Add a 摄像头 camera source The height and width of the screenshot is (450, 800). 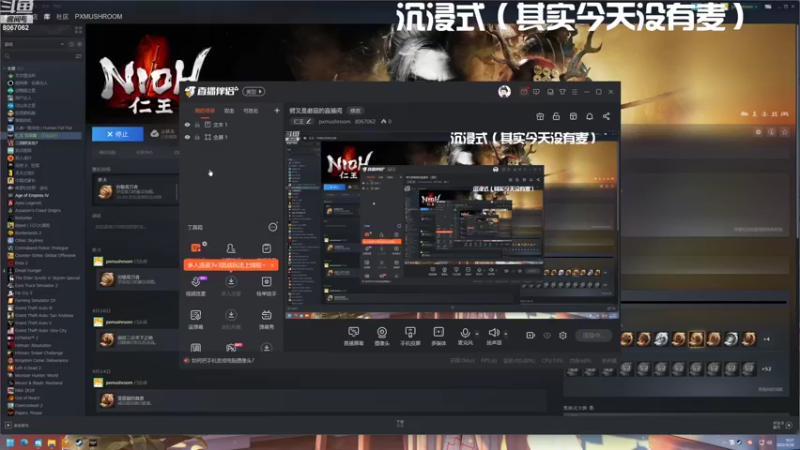pos(382,336)
